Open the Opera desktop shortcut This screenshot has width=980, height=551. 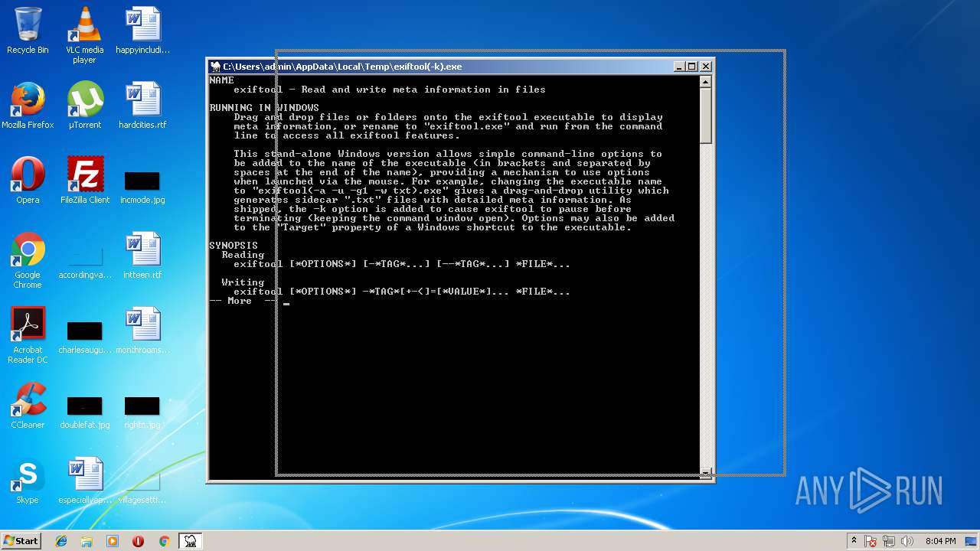pyautogui.click(x=28, y=181)
